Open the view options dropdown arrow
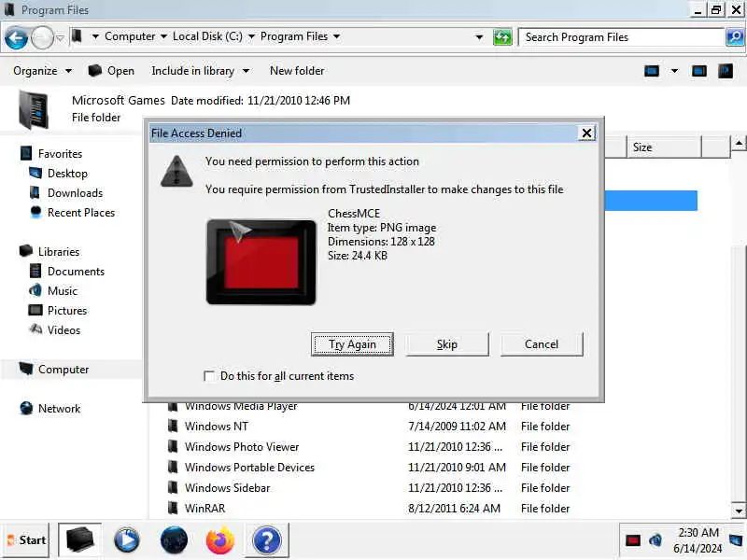 (x=674, y=71)
